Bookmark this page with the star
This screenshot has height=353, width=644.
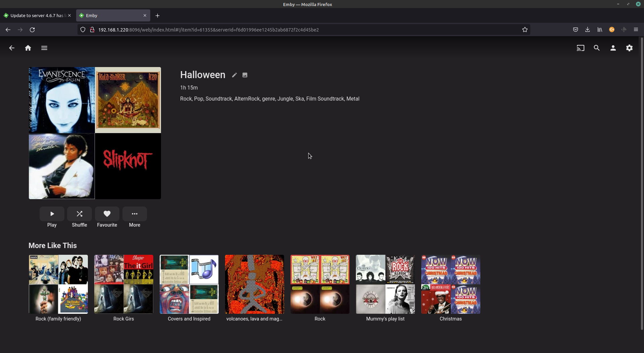click(x=525, y=30)
